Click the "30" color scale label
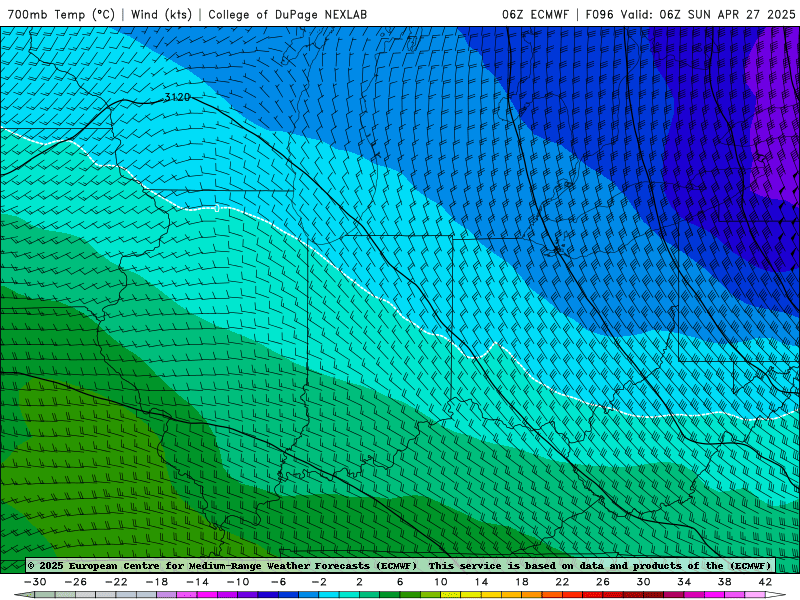 pos(643,582)
